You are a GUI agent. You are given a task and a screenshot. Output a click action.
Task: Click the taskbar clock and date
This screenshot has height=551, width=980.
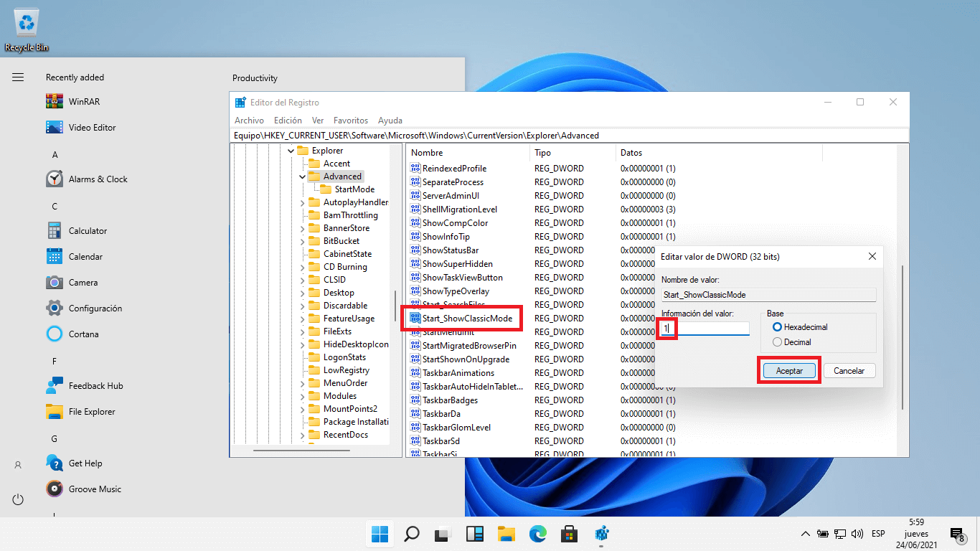(916, 534)
